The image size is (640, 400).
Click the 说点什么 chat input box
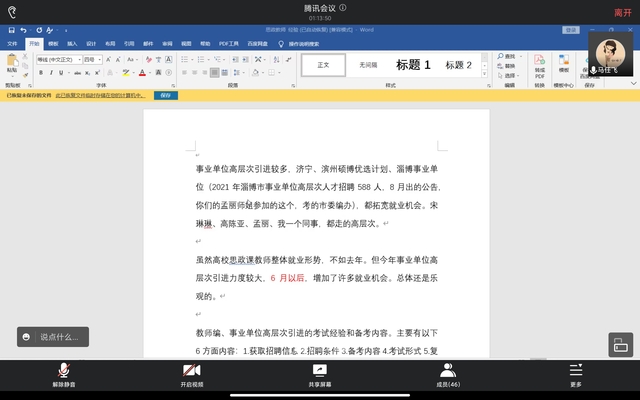(x=54, y=337)
